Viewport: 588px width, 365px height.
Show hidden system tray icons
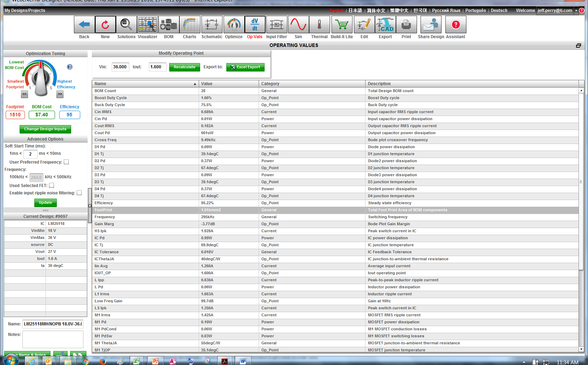tap(524, 362)
